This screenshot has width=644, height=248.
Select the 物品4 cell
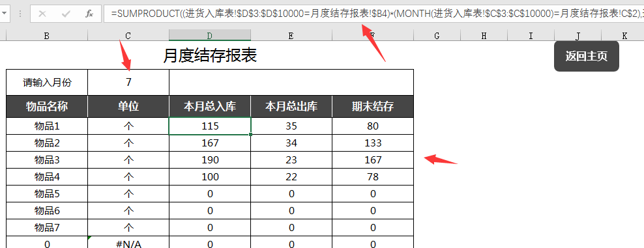[x=47, y=176]
